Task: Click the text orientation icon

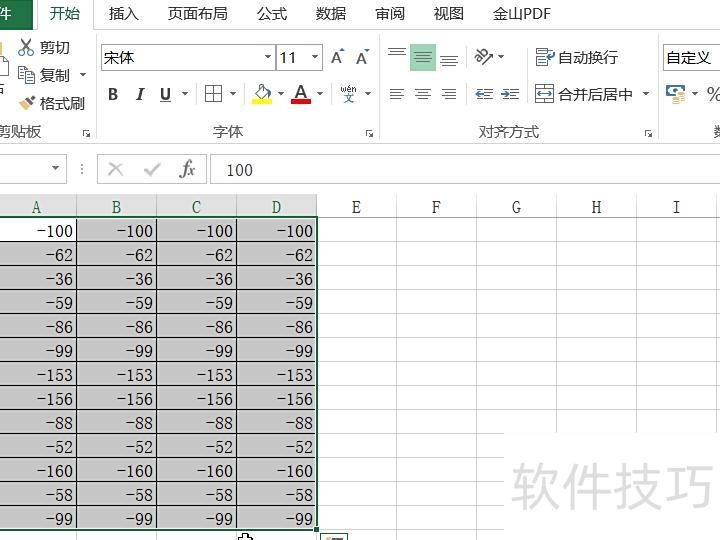Action: point(484,57)
